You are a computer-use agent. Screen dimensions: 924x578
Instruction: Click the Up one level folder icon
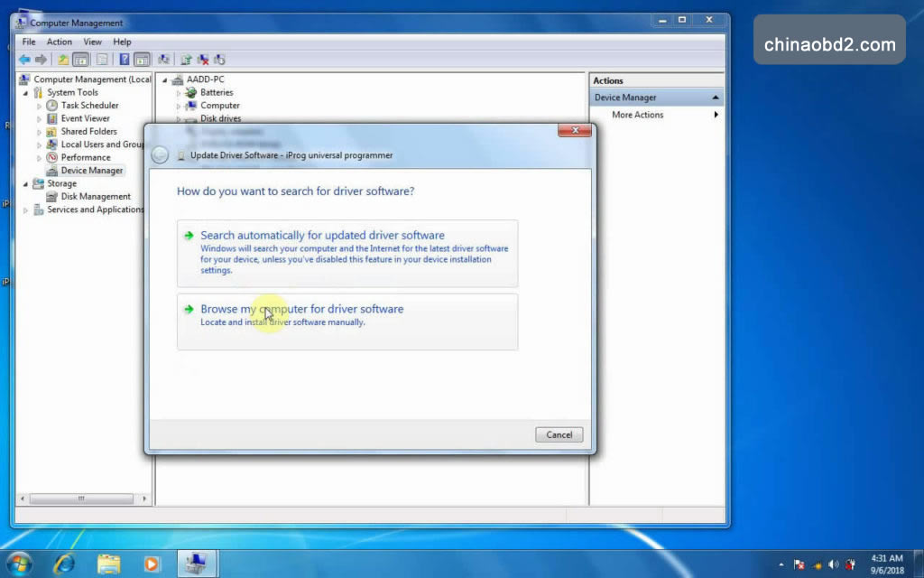coord(62,59)
